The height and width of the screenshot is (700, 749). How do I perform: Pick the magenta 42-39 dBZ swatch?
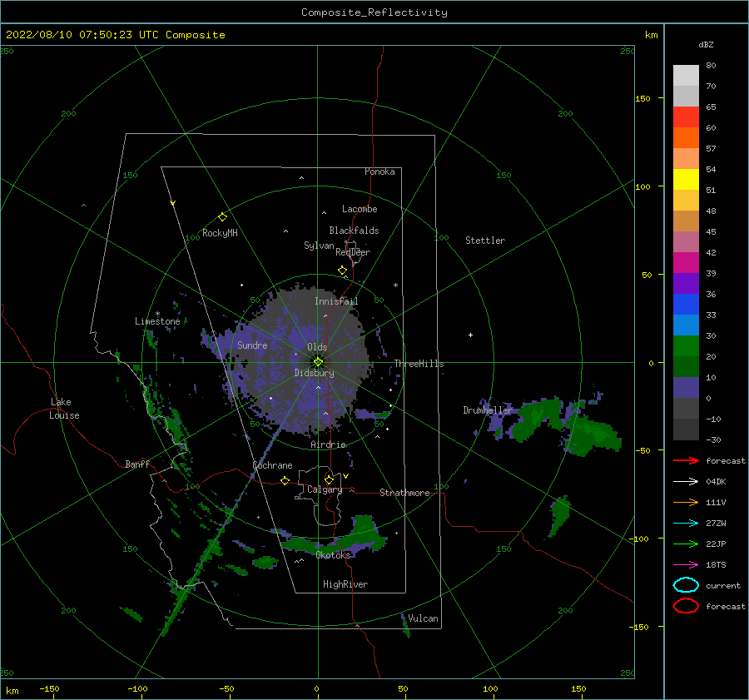point(686,262)
